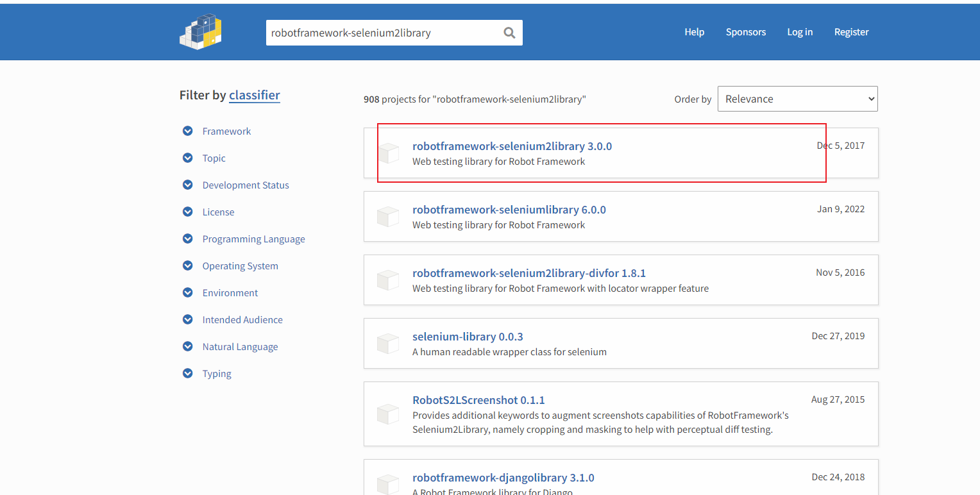Open Help from the top navigation

[694, 31]
